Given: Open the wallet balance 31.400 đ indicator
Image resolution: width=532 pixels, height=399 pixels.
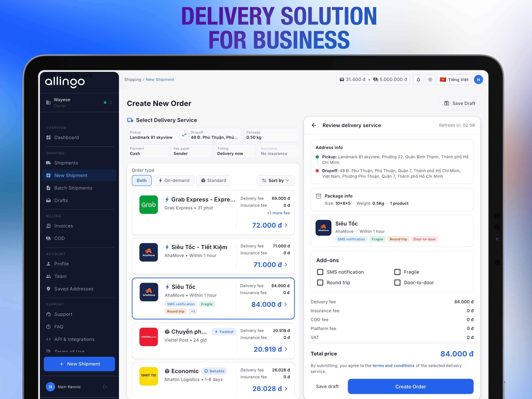Looking at the screenshot, I should pyautogui.click(x=353, y=79).
